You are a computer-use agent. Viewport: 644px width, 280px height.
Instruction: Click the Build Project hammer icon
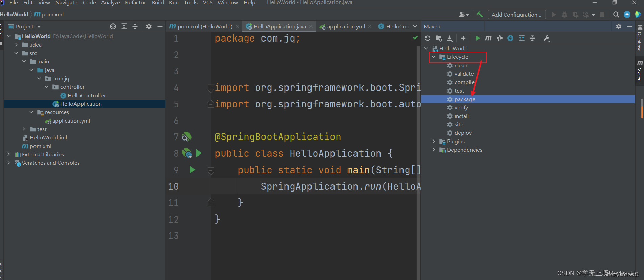480,15
